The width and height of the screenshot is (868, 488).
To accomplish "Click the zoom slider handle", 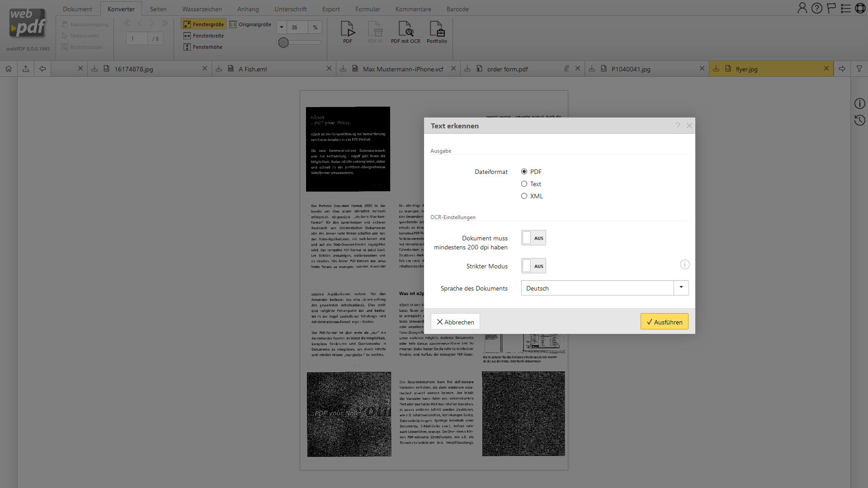I will click(283, 42).
